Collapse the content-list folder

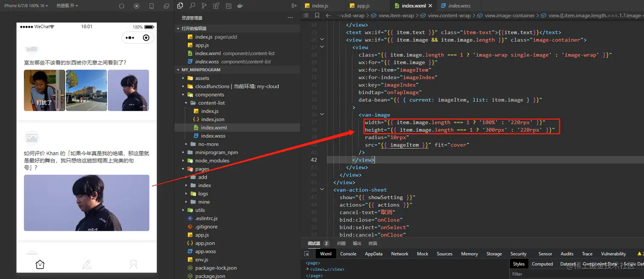[187, 103]
